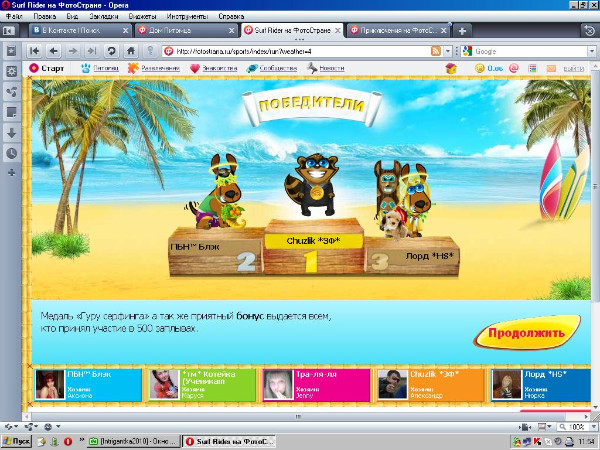This screenshot has width=600, height=450.
Task: Switch to the Дом Питомца tab
Action: [x=183, y=31]
